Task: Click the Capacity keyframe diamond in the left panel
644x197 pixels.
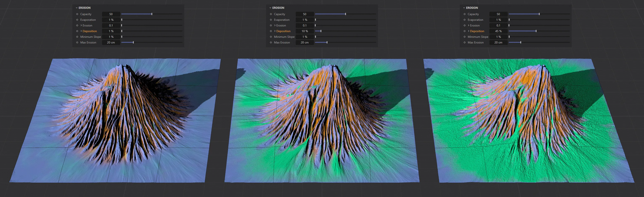Action: 77,14
